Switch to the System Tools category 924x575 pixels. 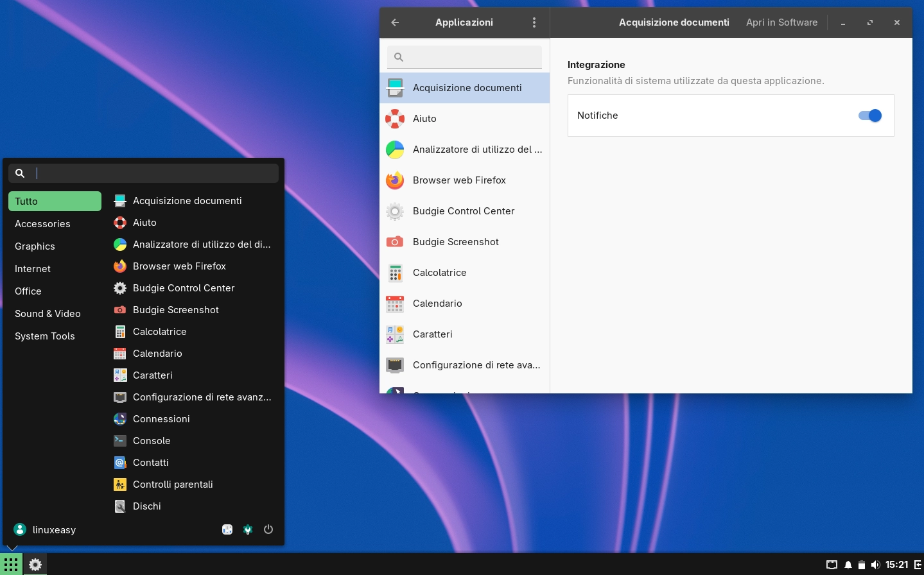45,336
